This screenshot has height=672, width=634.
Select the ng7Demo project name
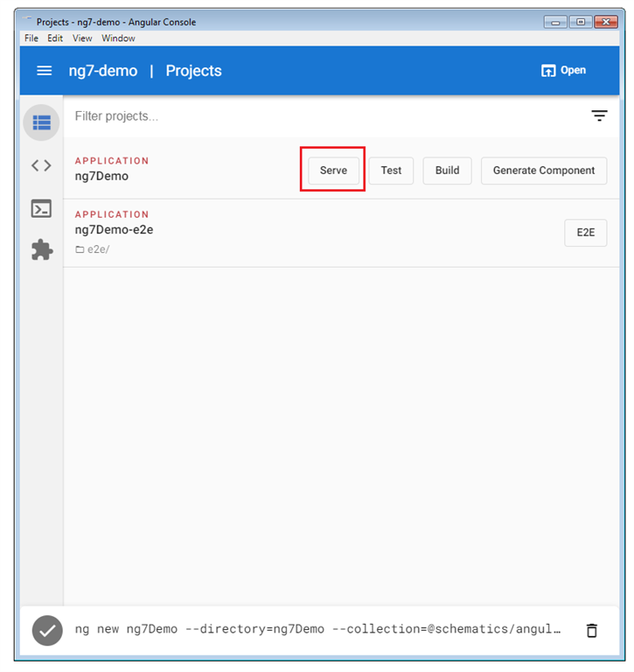click(x=101, y=176)
